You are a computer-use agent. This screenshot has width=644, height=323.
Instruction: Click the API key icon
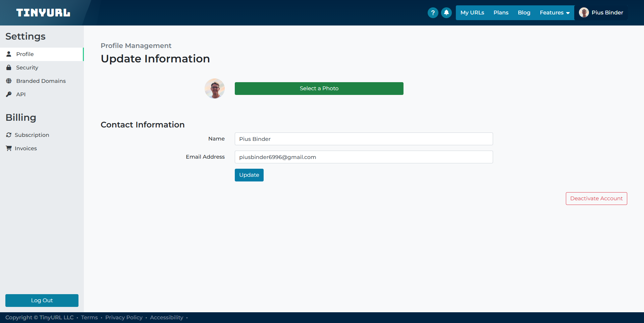coord(9,94)
